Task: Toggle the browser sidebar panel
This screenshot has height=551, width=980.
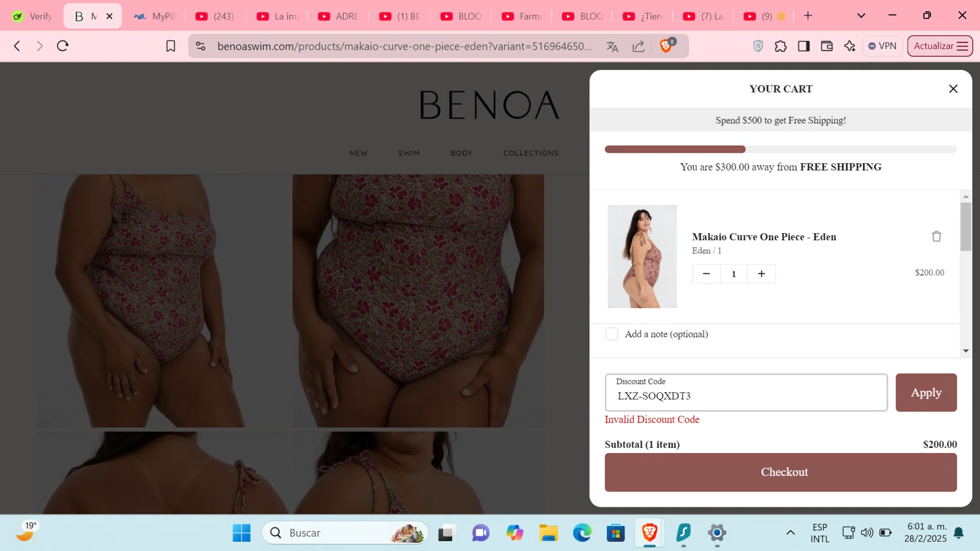Action: point(804,46)
